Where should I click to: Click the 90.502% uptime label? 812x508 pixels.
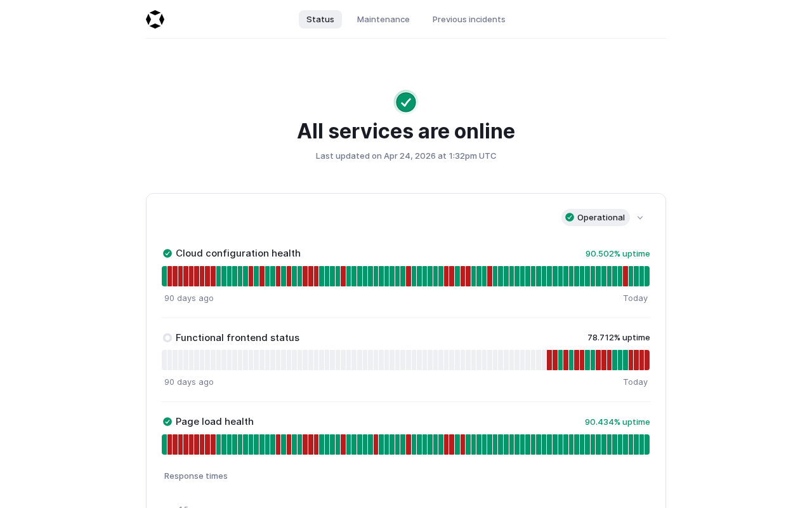click(617, 253)
